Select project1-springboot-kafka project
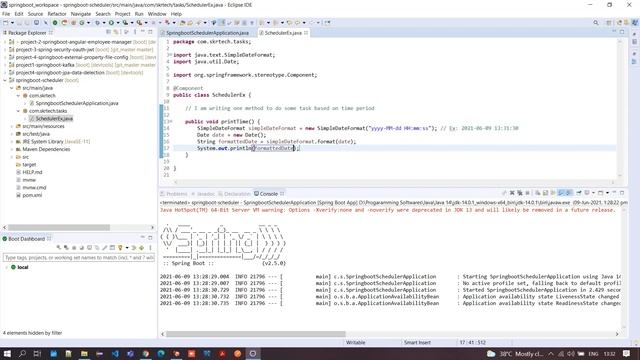 (45, 65)
